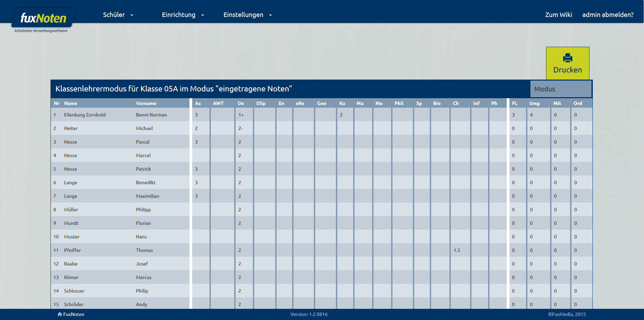Click Ku grade 2 for Eilenburg Zornbold
Viewport: 644px width, 320px height.
pos(341,115)
